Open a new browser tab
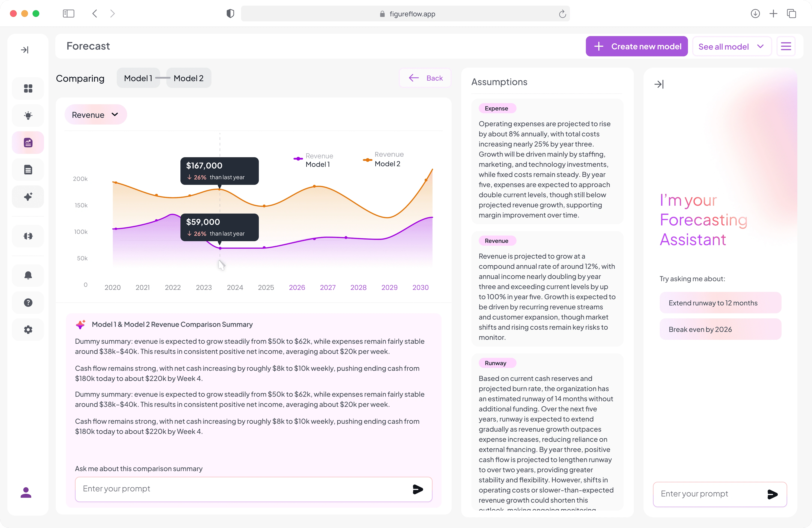 click(773, 14)
